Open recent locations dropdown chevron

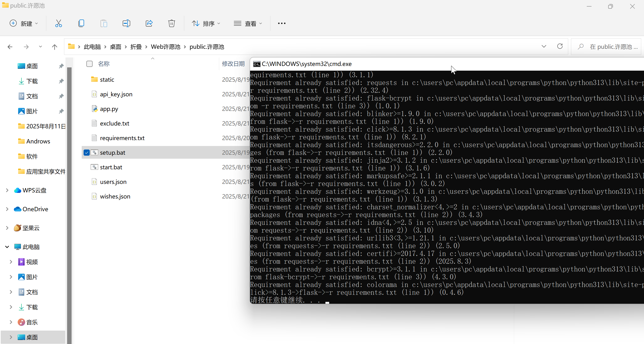pos(40,47)
